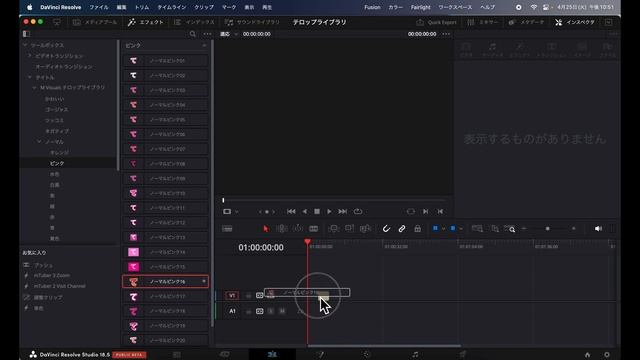Select the オレンジ category in tree

coord(60,152)
